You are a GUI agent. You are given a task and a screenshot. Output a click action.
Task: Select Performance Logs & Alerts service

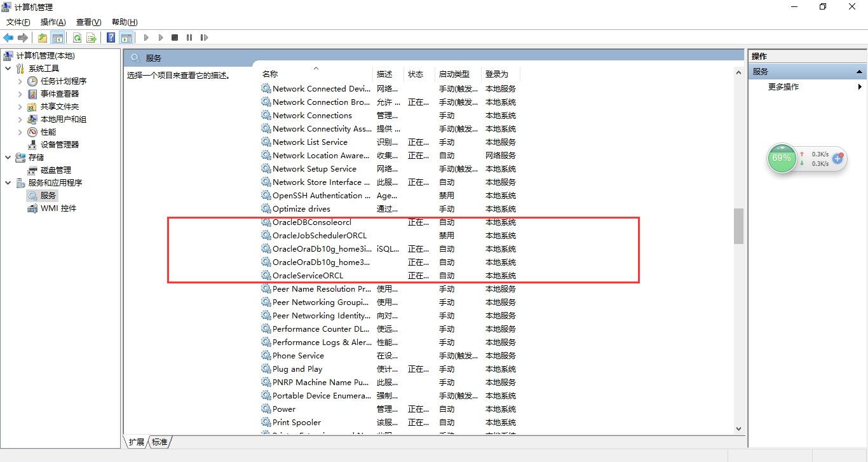click(390, 343)
